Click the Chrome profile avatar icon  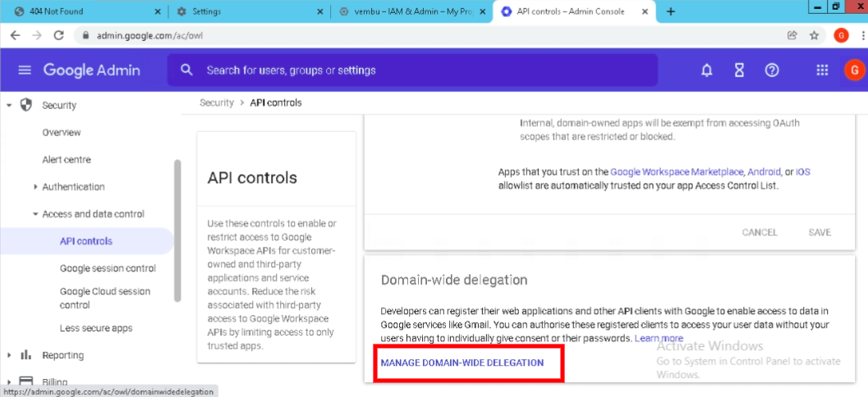click(x=841, y=35)
